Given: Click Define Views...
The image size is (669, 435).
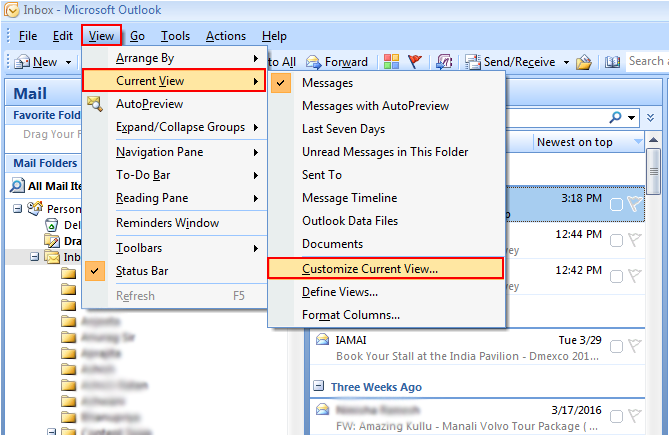Looking at the screenshot, I should (x=386, y=292).
